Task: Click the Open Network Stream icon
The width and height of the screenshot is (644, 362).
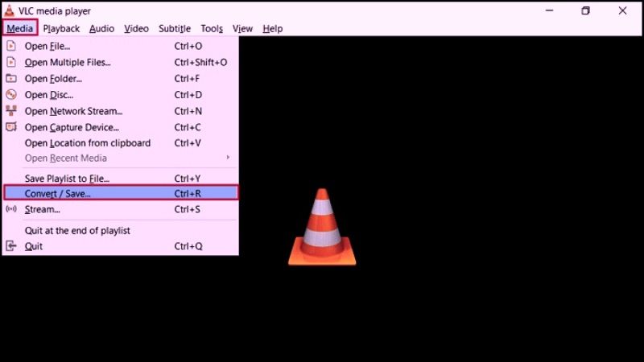Action: 11,111
